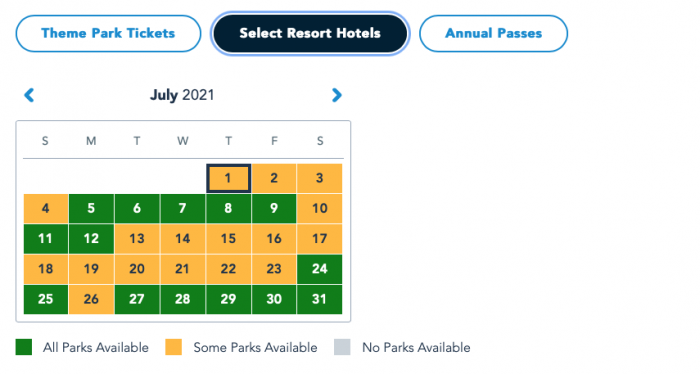Select July 26 orange date cell
Image resolution: width=700 pixels, height=374 pixels.
(x=91, y=299)
